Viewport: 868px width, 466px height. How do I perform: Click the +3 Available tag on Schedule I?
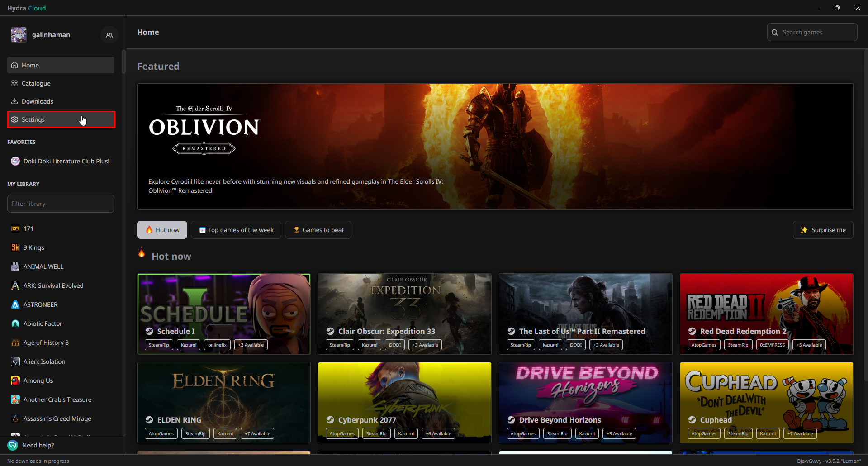coord(251,345)
